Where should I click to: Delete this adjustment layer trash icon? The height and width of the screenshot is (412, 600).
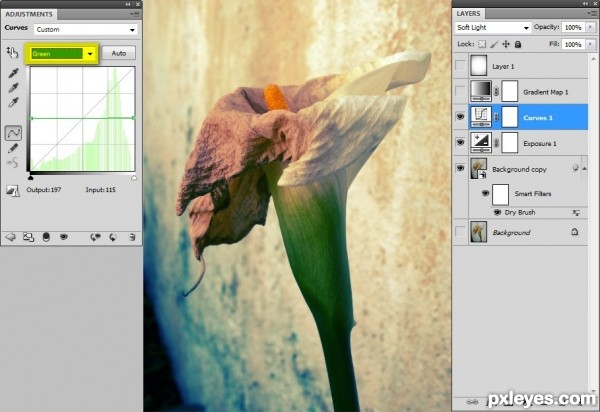click(132, 237)
